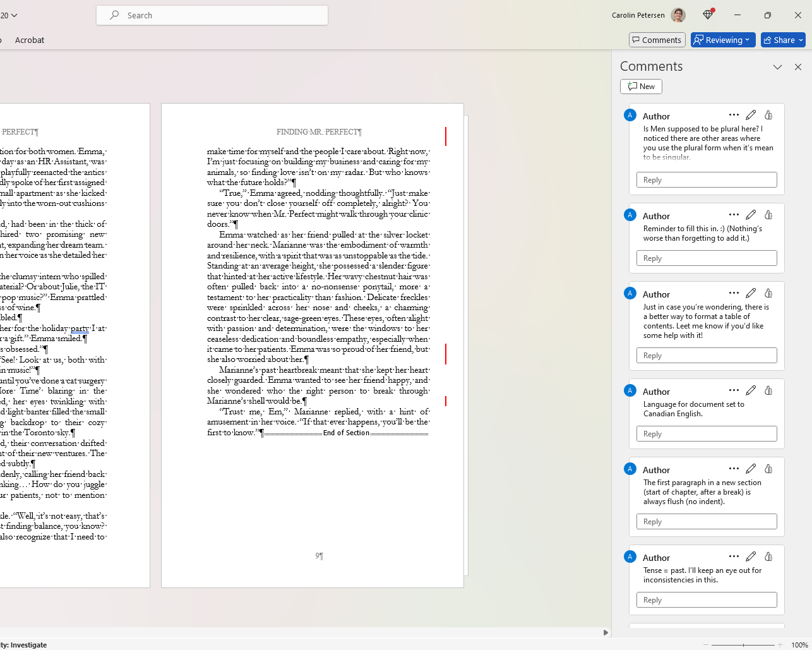This screenshot has width=812, height=650.
Task: Click the 'FINDING MR. PERFECT' page header
Action: [x=319, y=132]
